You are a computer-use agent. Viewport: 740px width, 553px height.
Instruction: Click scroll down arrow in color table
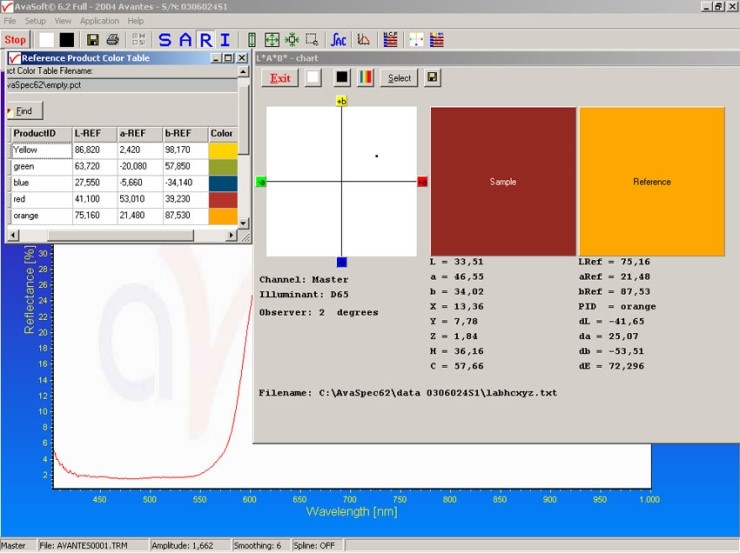(x=243, y=223)
